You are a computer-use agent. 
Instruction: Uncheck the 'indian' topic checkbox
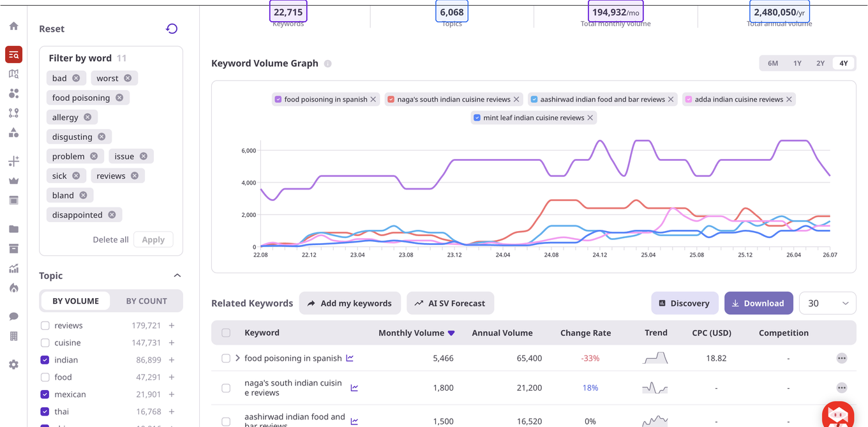coord(45,360)
